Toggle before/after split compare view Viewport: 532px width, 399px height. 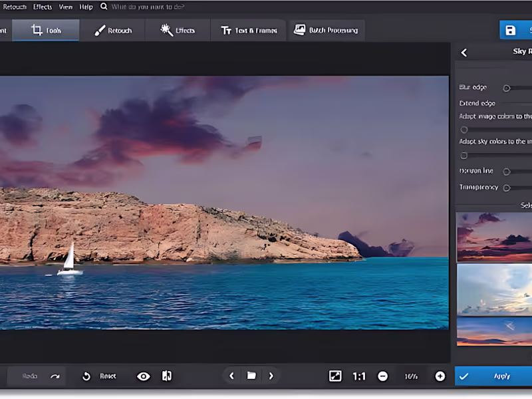tap(166, 376)
